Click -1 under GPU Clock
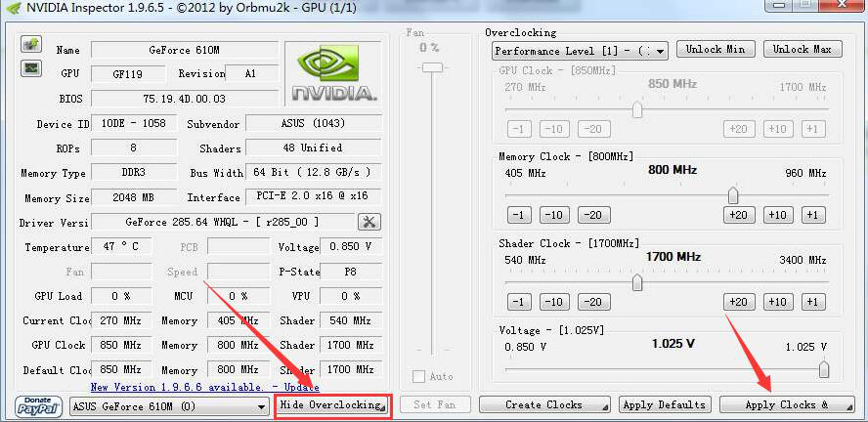The image size is (868, 422). [x=519, y=129]
